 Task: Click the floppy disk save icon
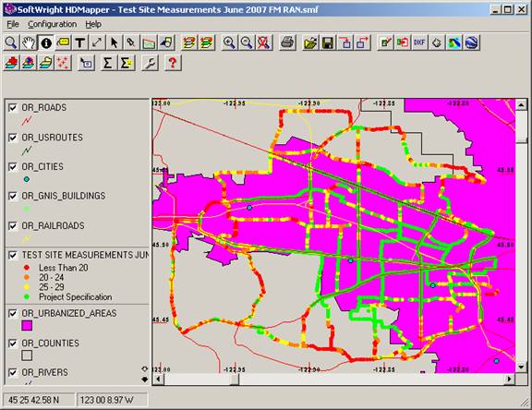pos(328,42)
